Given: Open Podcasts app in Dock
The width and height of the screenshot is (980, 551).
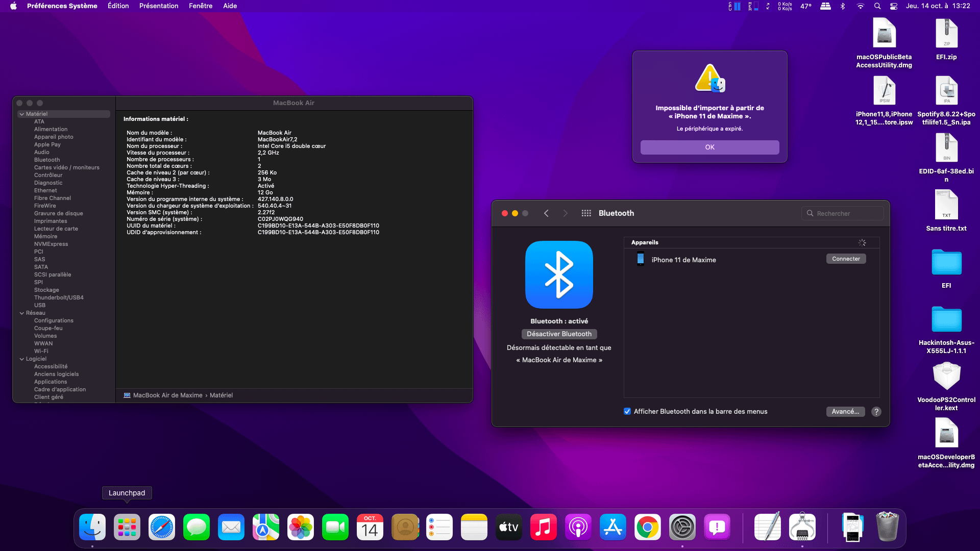Looking at the screenshot, I should pos(578,527).
